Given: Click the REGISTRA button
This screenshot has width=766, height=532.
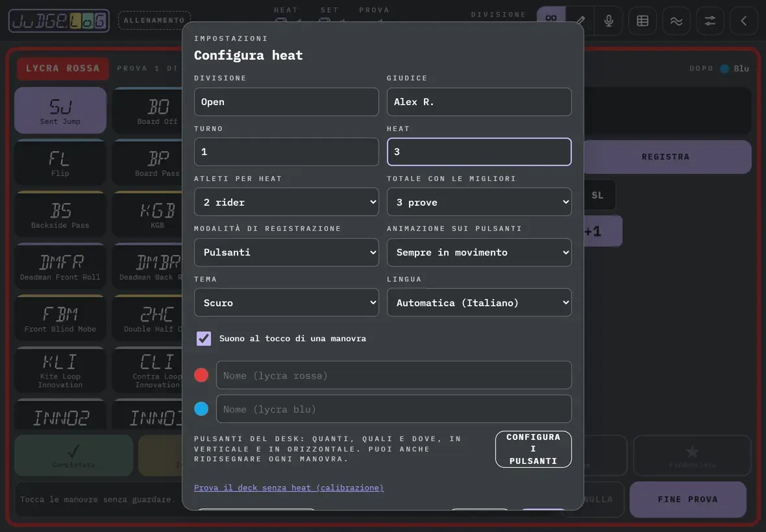Looking at the screenshot, I should 667,156.
